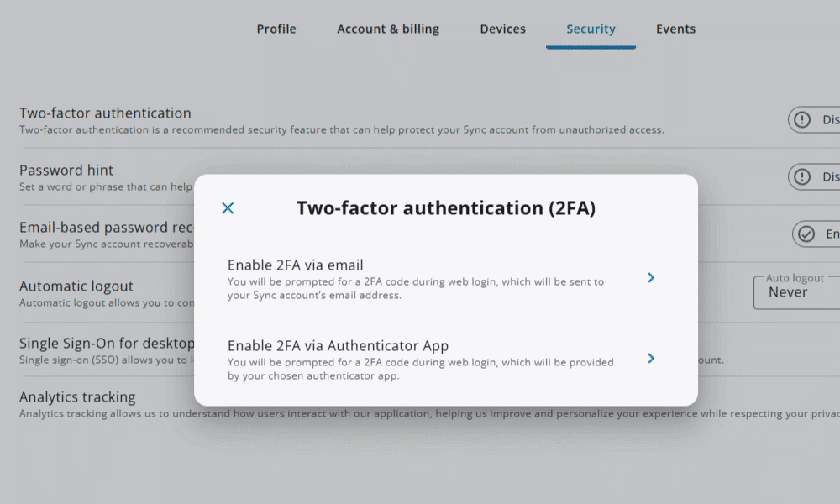Open the Auto logout dropdown showing Never

pyautogui.click(x=798, y=292)
